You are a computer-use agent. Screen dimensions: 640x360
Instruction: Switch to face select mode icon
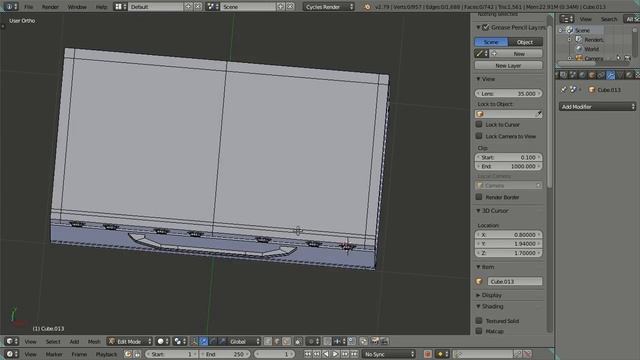coord(287,341)
